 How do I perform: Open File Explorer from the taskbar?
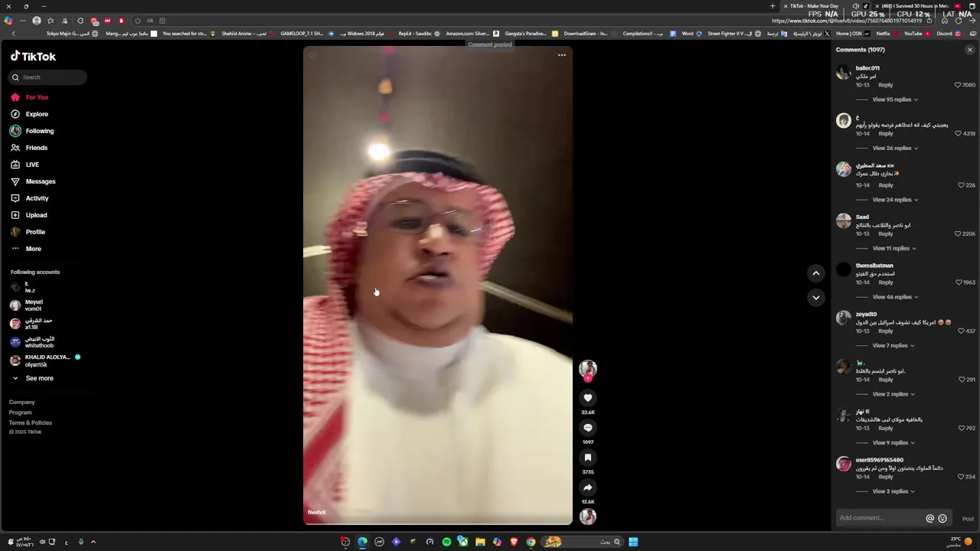480,542
